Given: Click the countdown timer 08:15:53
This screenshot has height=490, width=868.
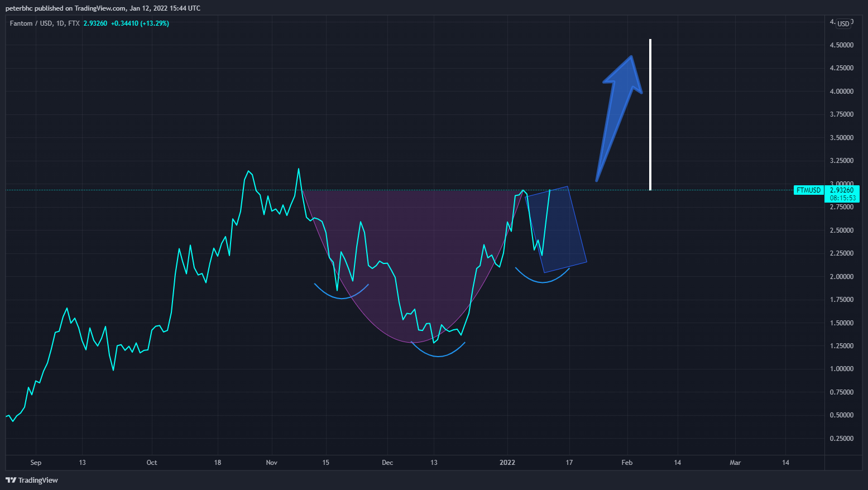Looking at the screenshot, I should click(842, 198).
